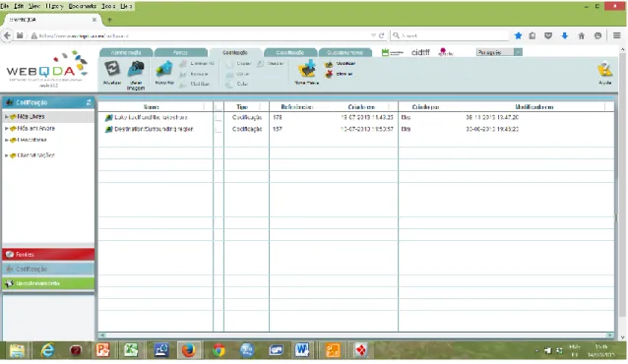Tick the checkbox in the 176 references row
The height and width of the screenshot is (364, 628).
point(219,118)
